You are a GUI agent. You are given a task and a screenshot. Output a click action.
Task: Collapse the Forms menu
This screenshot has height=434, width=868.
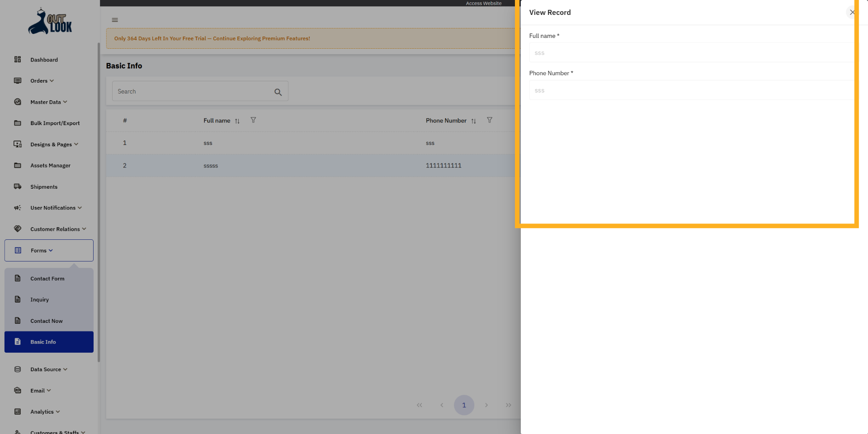point(41,250)
